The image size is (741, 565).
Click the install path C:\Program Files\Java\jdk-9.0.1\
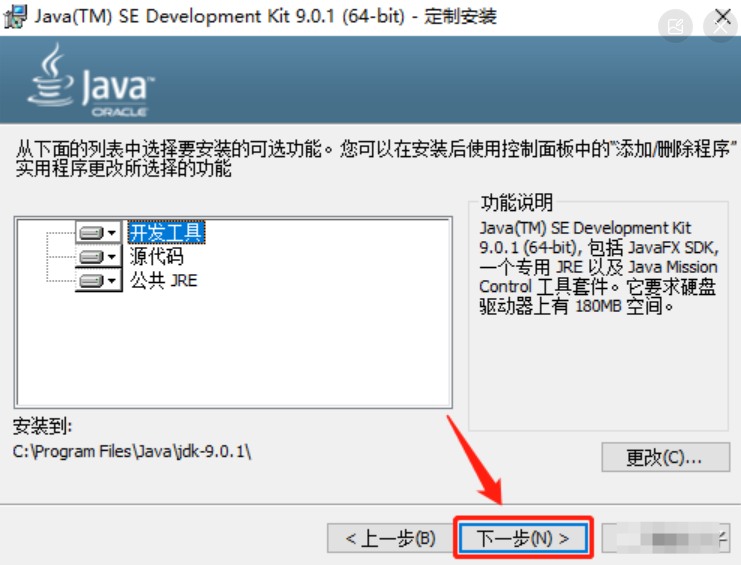[x=132, y=452]
